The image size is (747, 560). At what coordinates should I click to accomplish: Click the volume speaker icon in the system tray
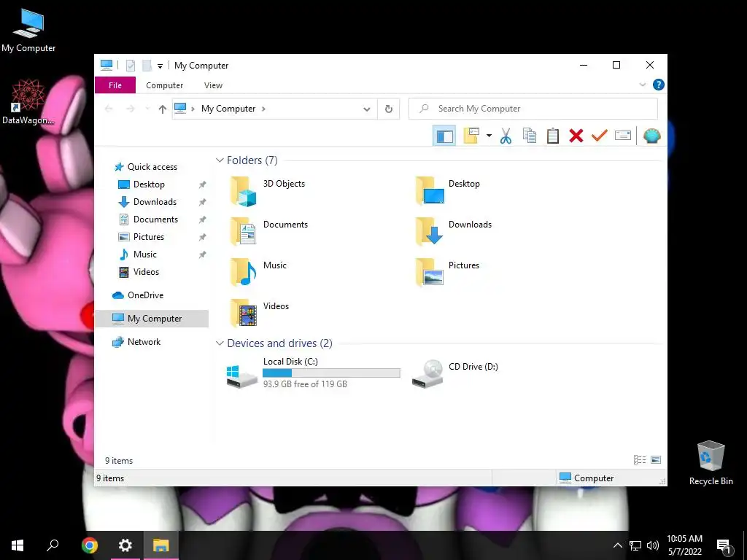[x=653, y=545]
